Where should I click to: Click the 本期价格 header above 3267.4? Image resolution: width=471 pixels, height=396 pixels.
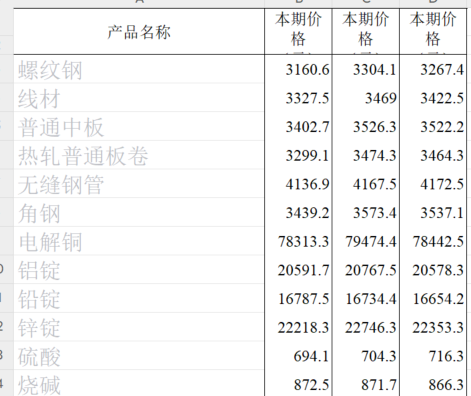[x=433, y=32]
